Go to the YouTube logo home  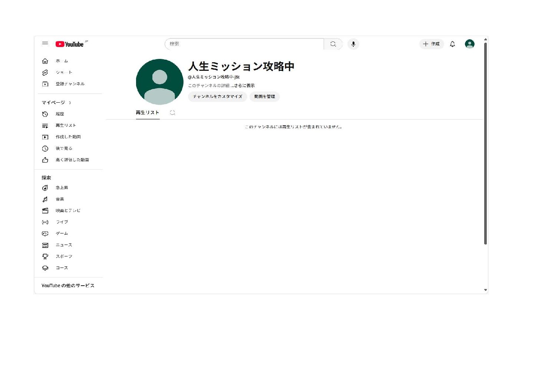70,44
